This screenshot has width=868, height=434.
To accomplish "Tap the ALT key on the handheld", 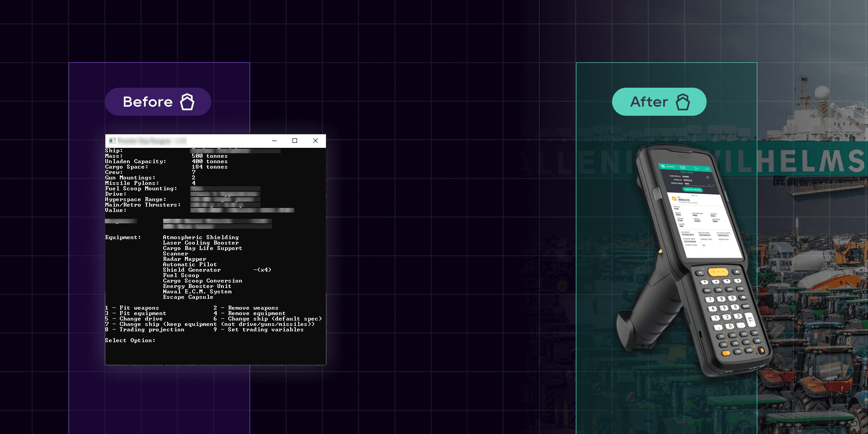I will (729, 289).
